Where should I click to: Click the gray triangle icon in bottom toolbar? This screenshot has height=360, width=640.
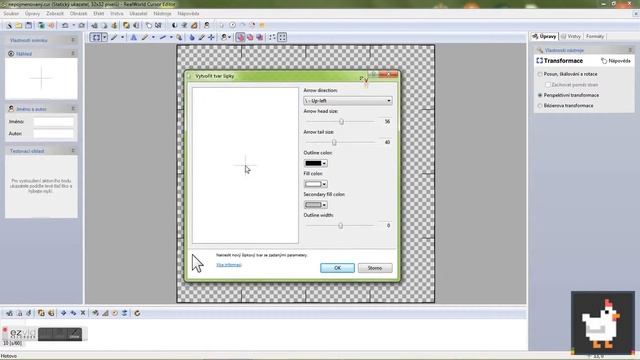pos(105,313)
